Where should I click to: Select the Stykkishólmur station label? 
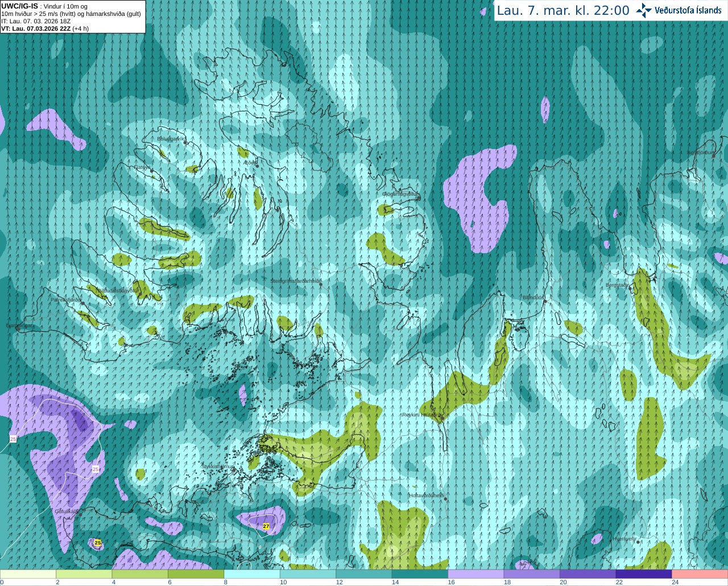pyautogui.click(x=217, y=467)
